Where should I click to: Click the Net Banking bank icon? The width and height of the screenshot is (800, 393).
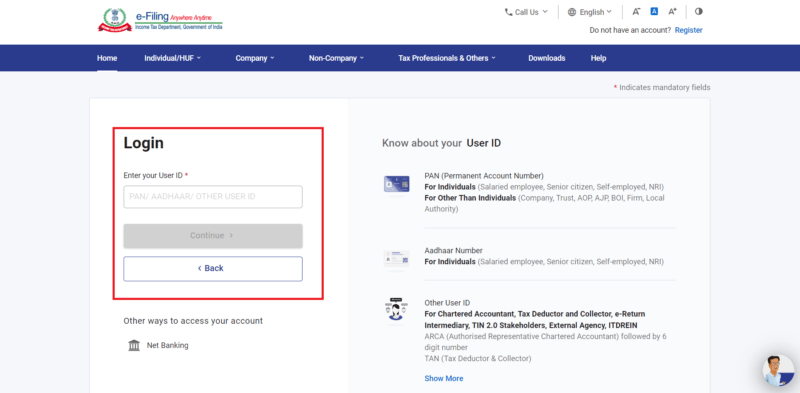click(134, 346)
